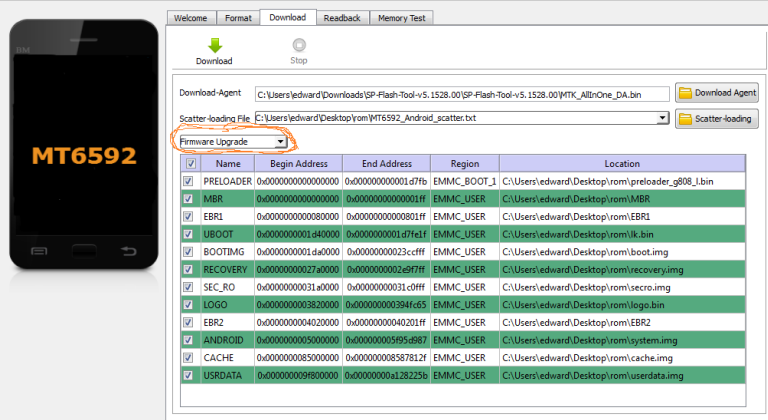Disable the RECOVERY partition checkbox
Viewport: 768px width, 420px height.
pyautogui.click(x=188, y=270)
